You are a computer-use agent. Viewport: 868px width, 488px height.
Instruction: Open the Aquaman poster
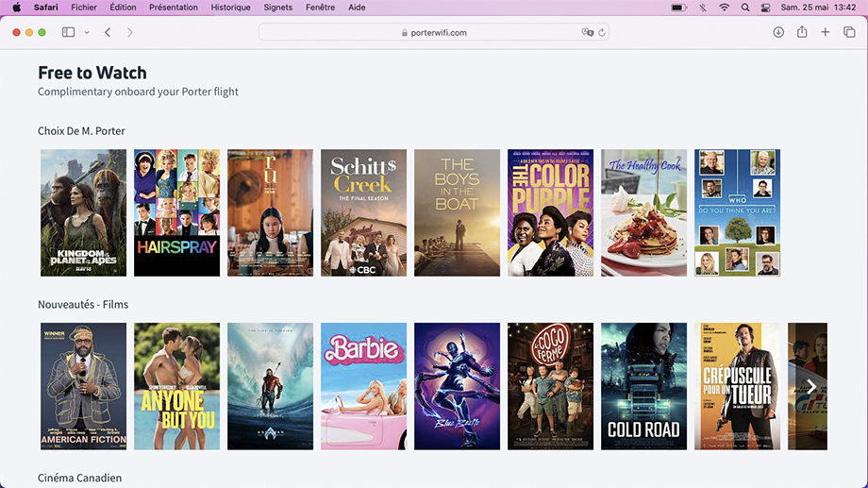(x=270, y=386)
